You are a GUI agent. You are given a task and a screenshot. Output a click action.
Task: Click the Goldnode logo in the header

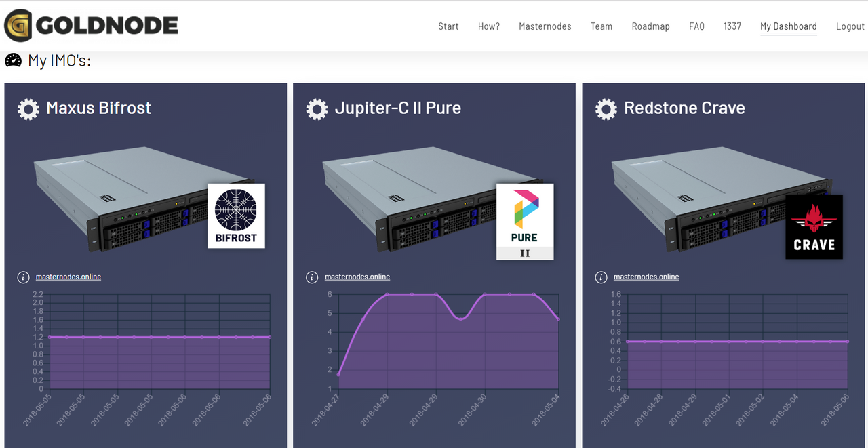coord(92,26)
